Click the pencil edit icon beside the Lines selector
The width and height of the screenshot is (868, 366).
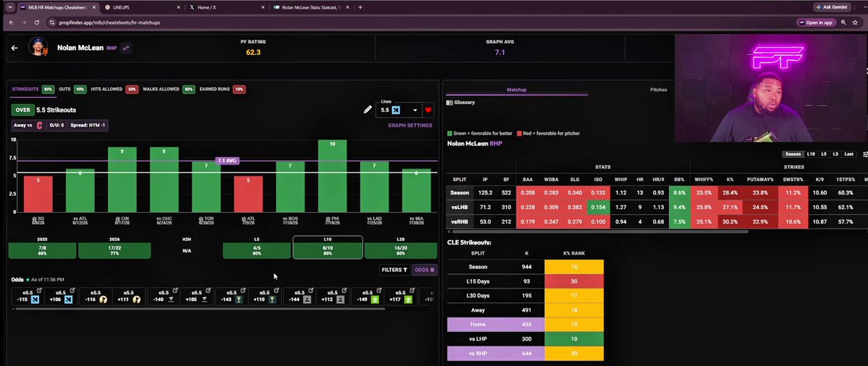tap(368, 109)
